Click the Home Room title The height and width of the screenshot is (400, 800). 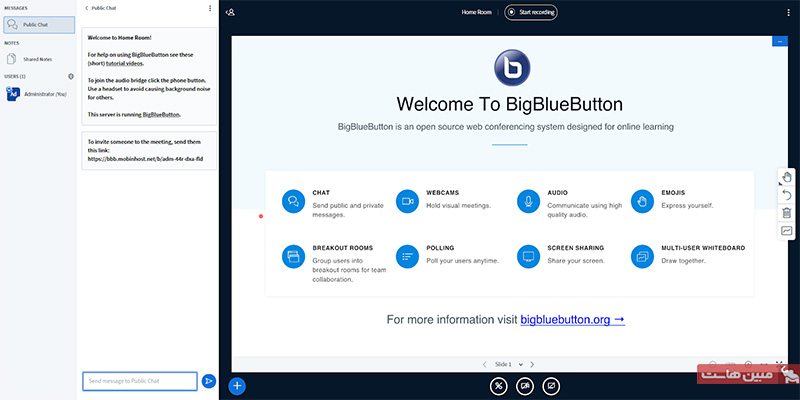click(x=477, y=12)
